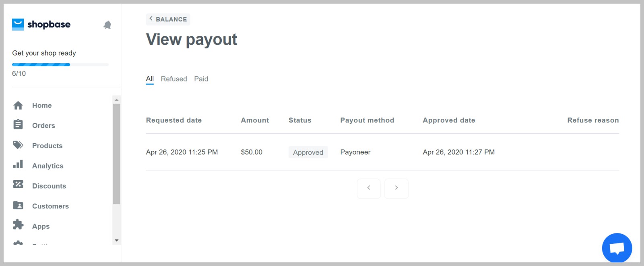The width and height of the screenshot is (644, 266).
Task: Select the All payouts tab
Action: coord(149,79)
